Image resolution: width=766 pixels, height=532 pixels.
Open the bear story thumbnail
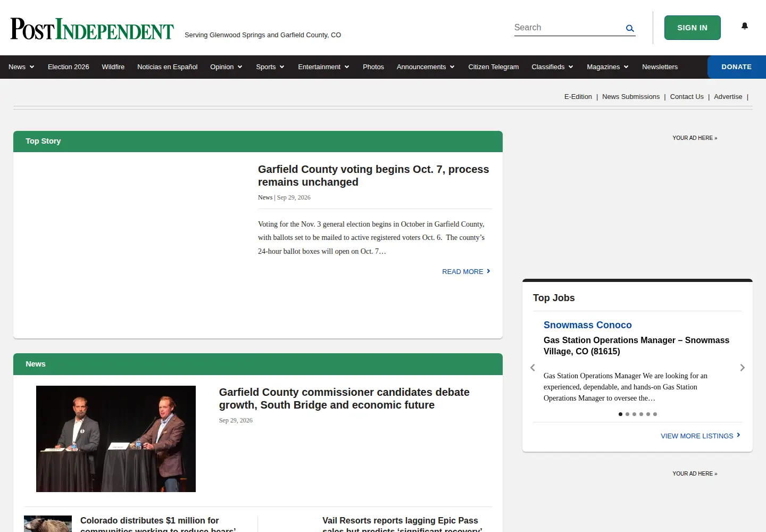pyautogui.click(x=48, y=524)
